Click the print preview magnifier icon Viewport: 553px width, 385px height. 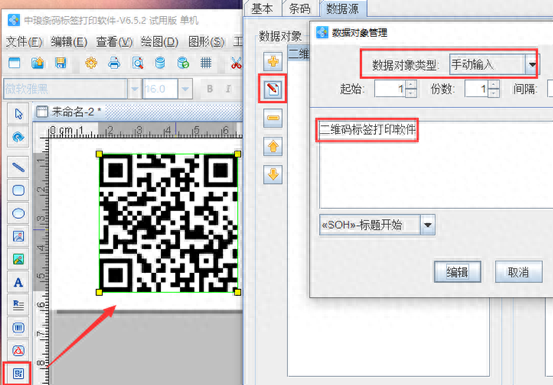click(x=138, y=63)
